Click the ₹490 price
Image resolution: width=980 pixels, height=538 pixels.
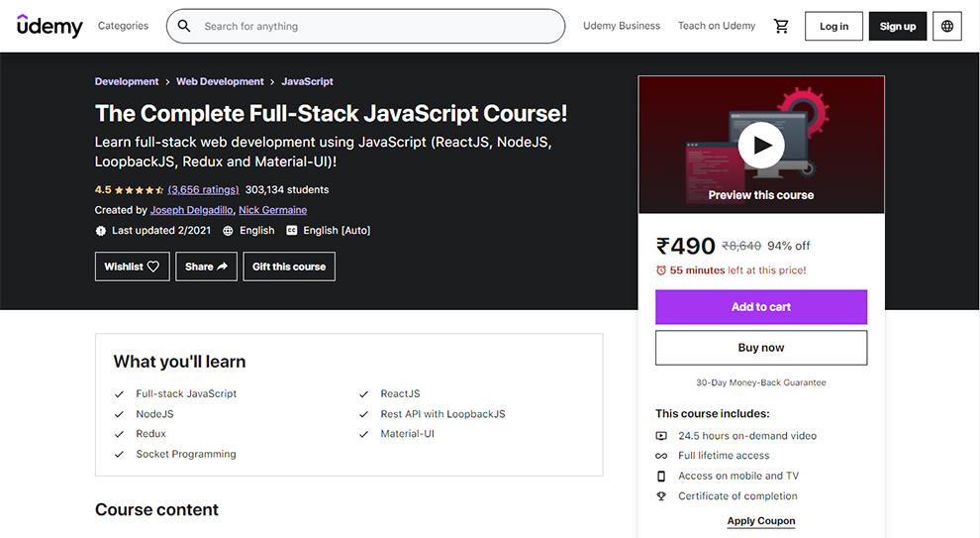point(686,246)
